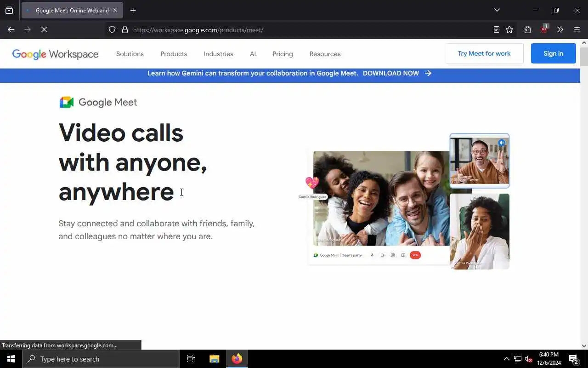
Task: Click the woman blowing kiss thumbnail
Action: pos(480,231)
